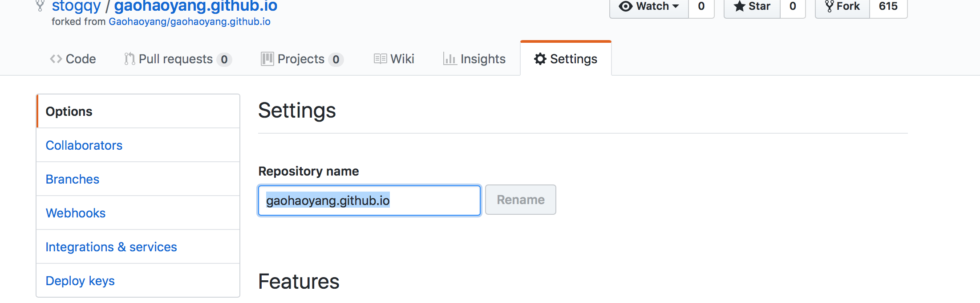Select Webhooks from the settings sidebar
The height and width of the screenshot is (303, 980).
tap(76, 213)
